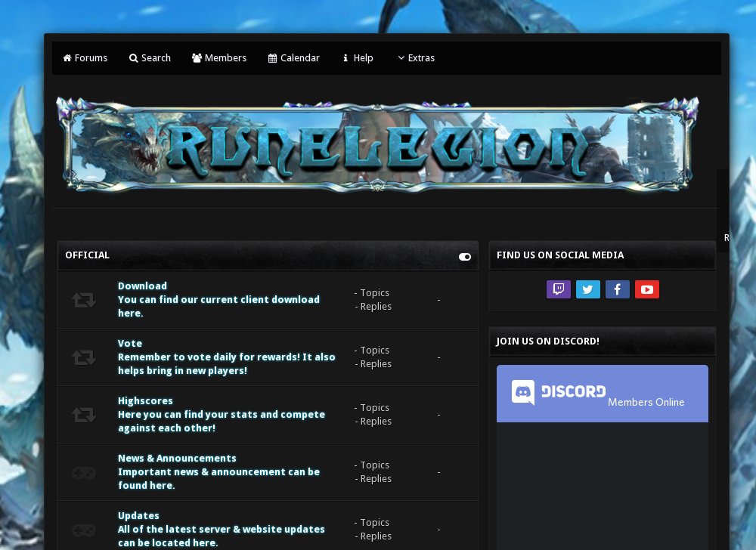Click the RuneLegion banner logo

[x=378, y=144]
